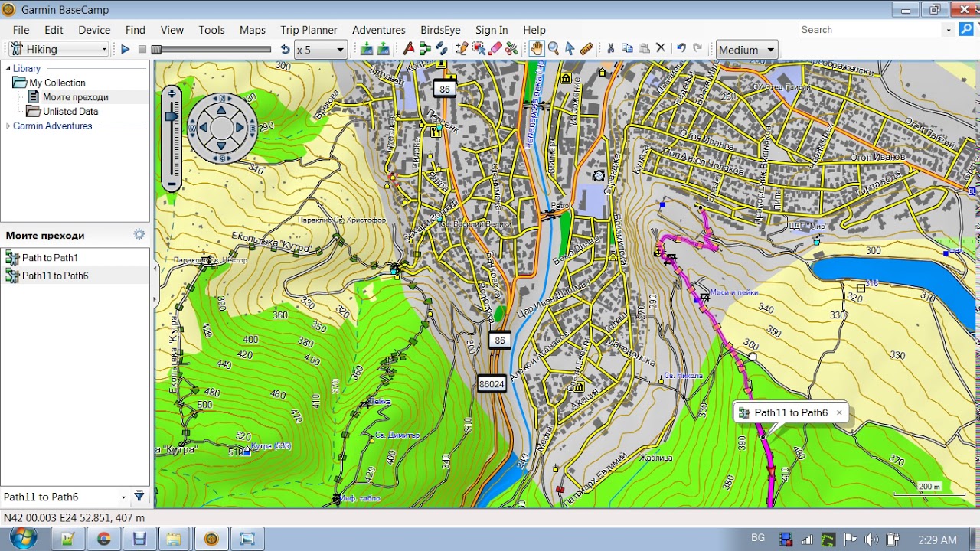Click the playback progress slider handle
The width and height of the screenshot is (980, 551).
point(156,50)
